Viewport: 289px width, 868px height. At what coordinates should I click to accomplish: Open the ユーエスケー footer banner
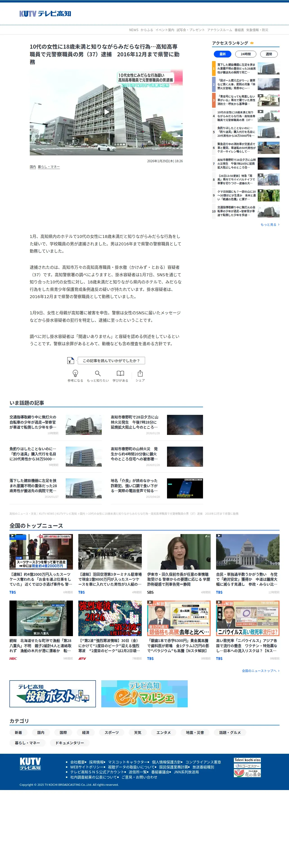click(247, 766)
